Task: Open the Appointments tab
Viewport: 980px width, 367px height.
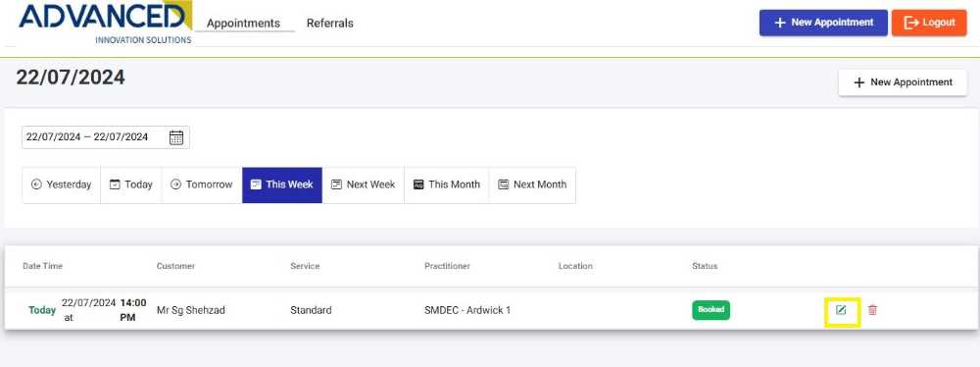Action: [244, 24]
